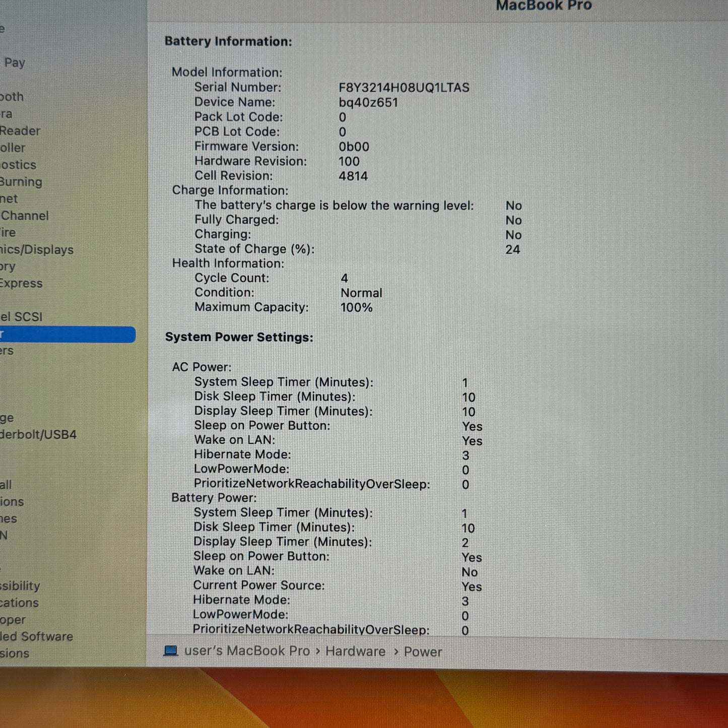Select the Firewall sidebar item
Image resolution: width=728 pixels, height=728 pixels.
pos(6,485)
